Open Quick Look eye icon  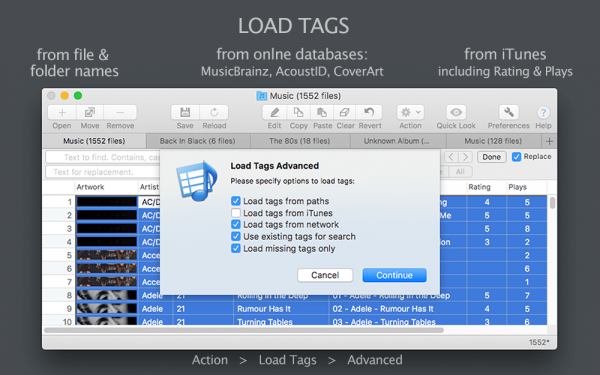point(456,112)
